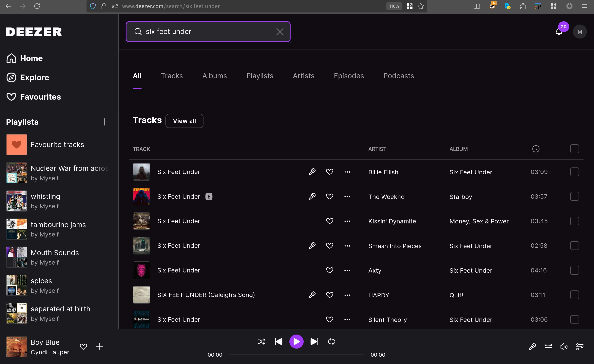Check the Smash Into Pieces track box
This screenshot has height=364, width=594.
574,246
